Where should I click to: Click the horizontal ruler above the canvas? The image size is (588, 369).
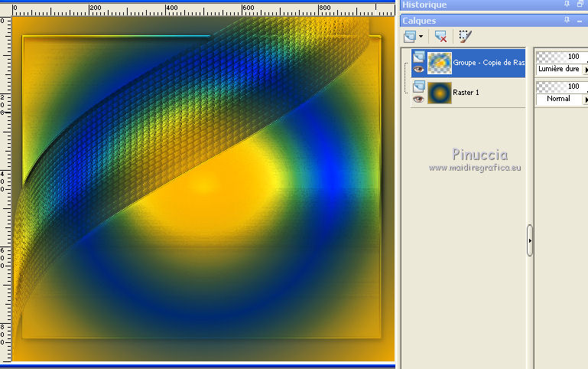(203, 10)
